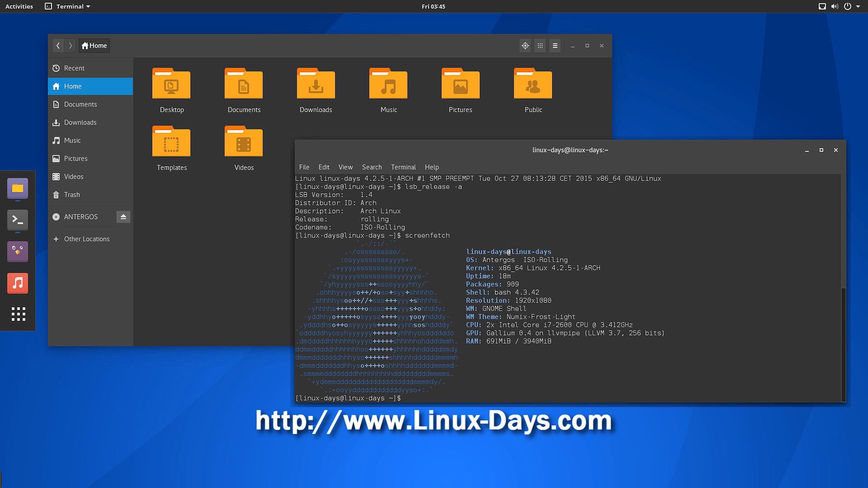
Task: Launch Files from the dock
Action: pos(18,188)
